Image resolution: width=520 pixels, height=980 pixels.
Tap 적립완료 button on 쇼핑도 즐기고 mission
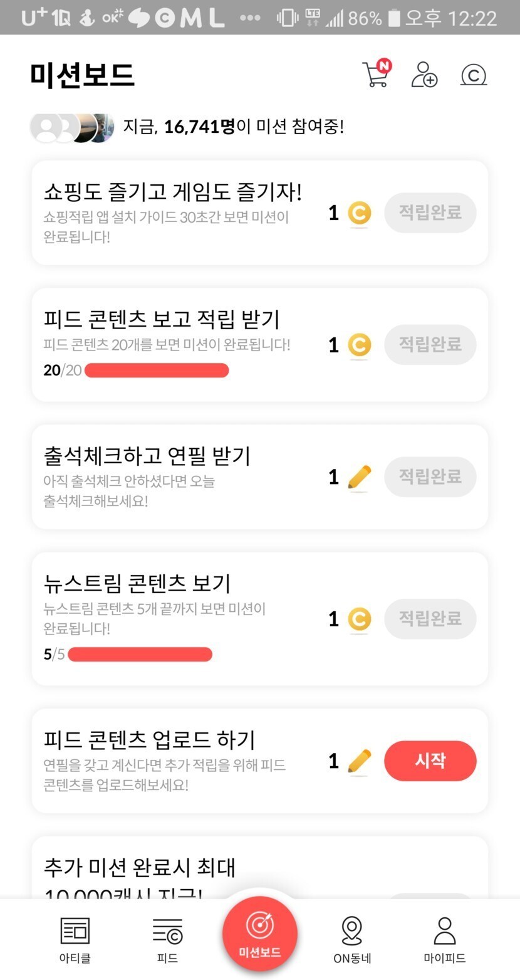(x=430, y=213)
